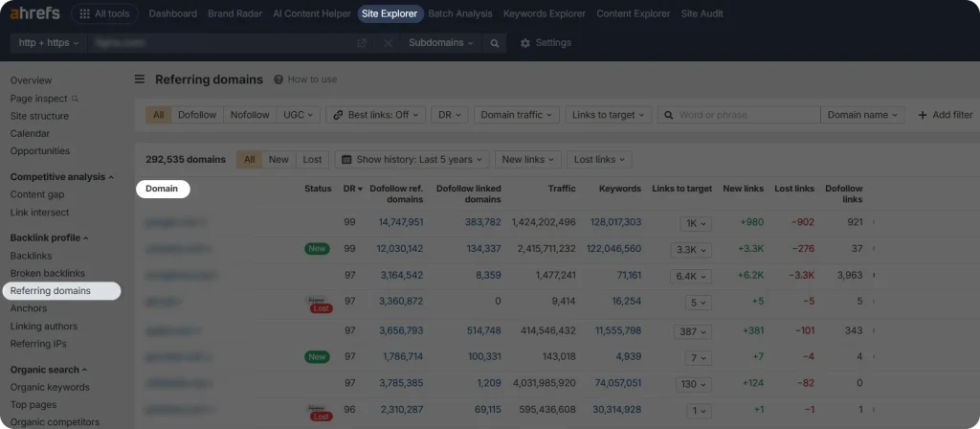980x429 pixels.
Task: Click the open-in-new-tab icon in the URL field
Action: click(361, 43)
